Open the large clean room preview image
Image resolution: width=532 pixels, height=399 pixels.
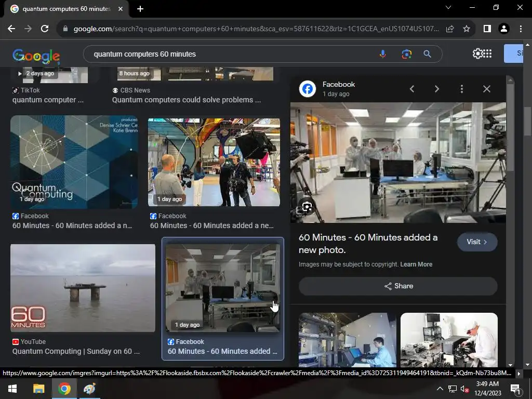click(398, 163)
